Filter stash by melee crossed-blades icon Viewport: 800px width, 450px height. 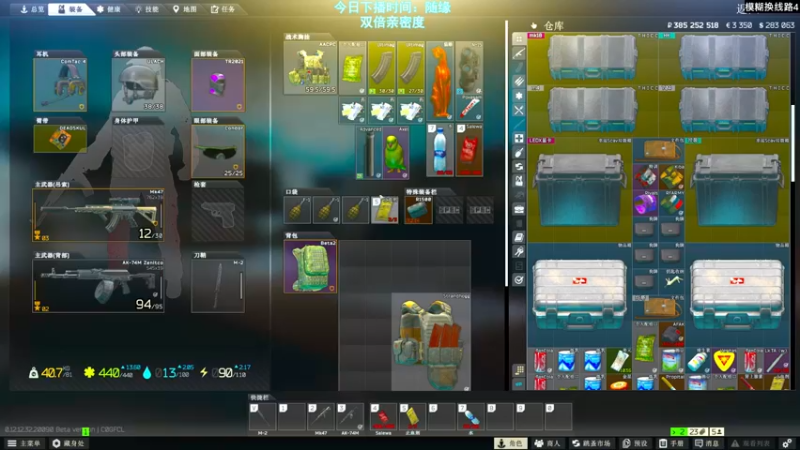coord(519,110)
